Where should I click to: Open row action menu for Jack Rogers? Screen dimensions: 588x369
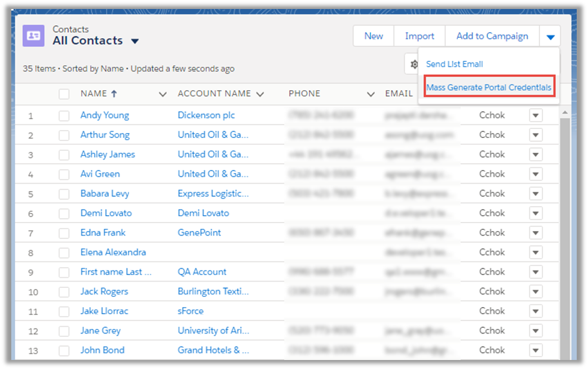coord(535,291)
